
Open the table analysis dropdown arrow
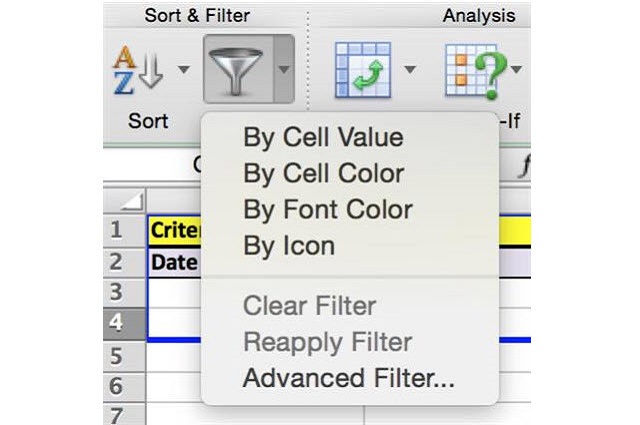coord(410,71)
